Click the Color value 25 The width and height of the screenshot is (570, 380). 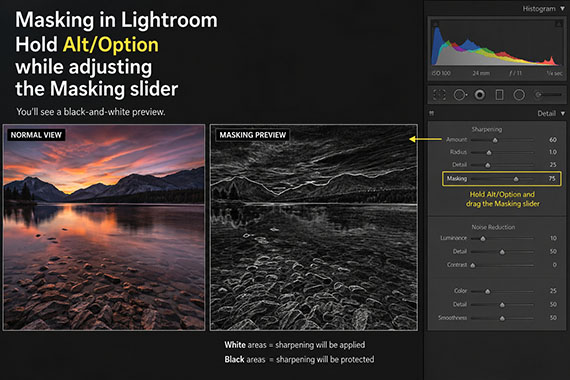[553, 291]
